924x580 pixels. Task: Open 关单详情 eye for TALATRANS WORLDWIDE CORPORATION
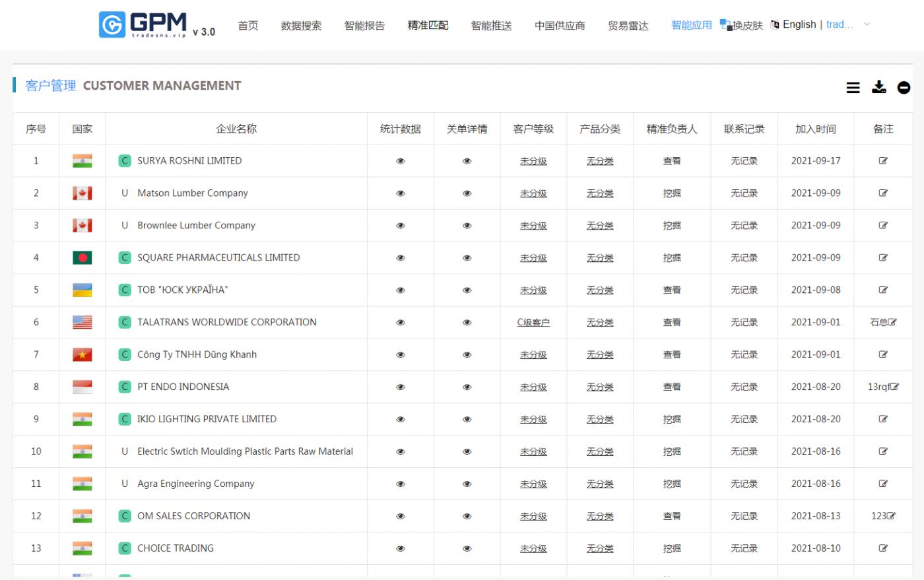(467, 322)
